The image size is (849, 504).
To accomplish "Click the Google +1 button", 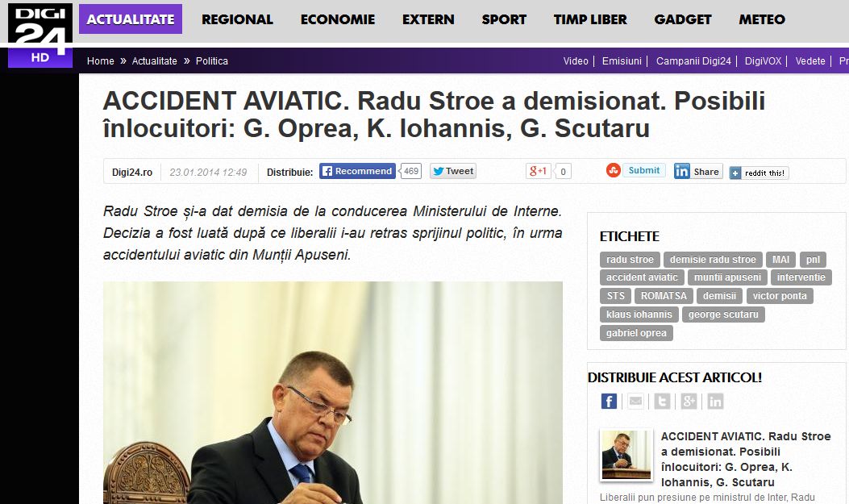I will tap(539, 171).
